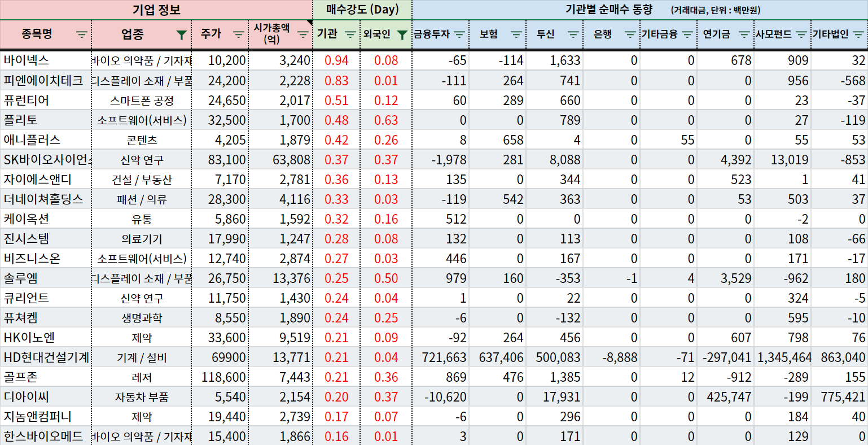This screenshot has width=868, height=445.
Task: Select the 골프존 stock name cell
Action: pyautogui.click(x=45, y=377)
